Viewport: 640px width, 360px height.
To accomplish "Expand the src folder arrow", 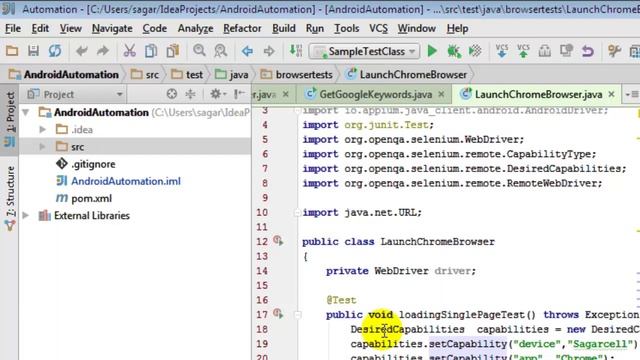I will [x=42, y=147].
